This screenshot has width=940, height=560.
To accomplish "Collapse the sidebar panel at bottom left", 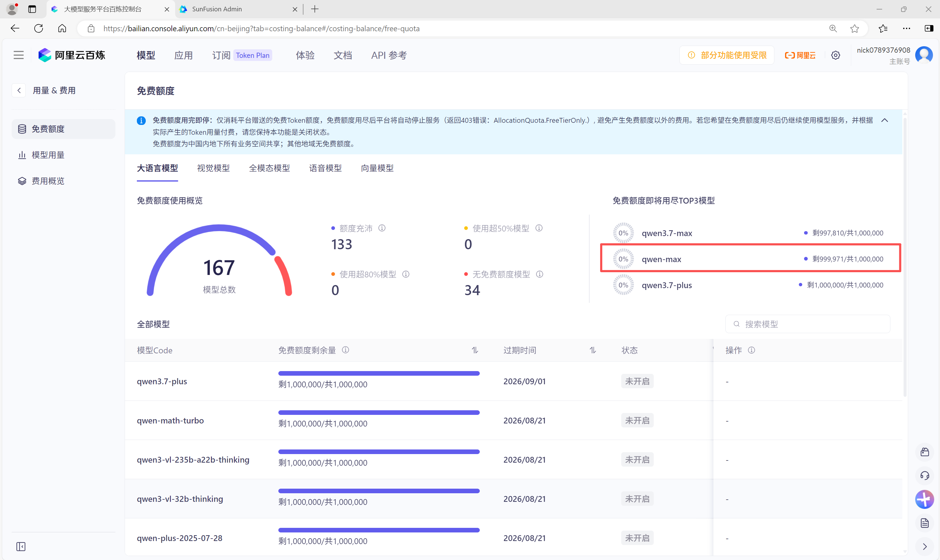I will [x=21, y=547].
